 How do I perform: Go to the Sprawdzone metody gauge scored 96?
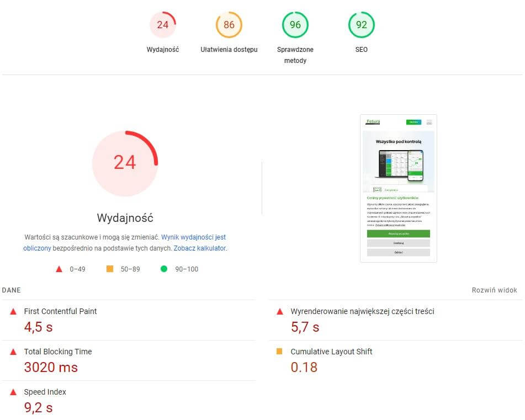[x=295, y=25]
